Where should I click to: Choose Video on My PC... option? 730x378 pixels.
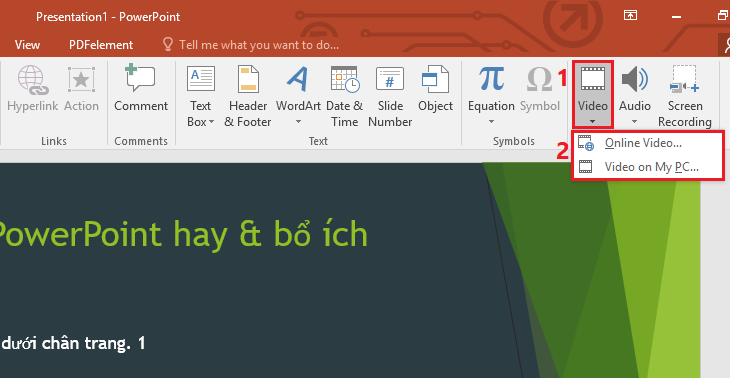tap(648, 167)
